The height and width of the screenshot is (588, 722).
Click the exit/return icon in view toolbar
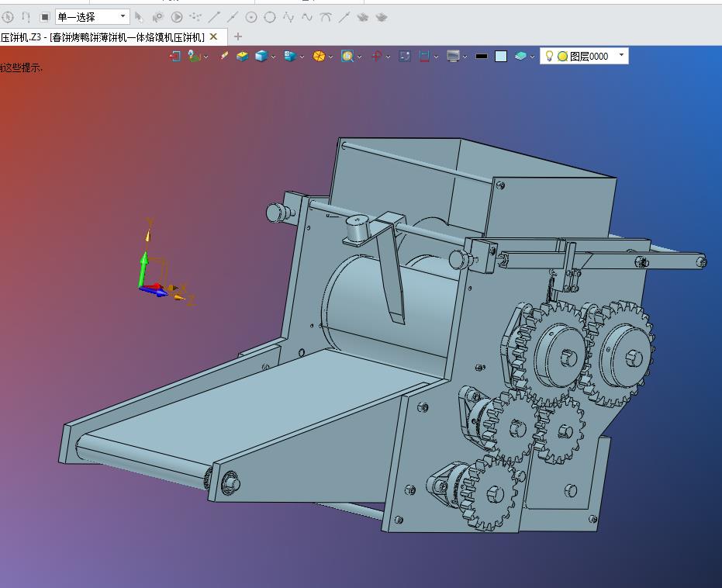(x=174, y=56)
